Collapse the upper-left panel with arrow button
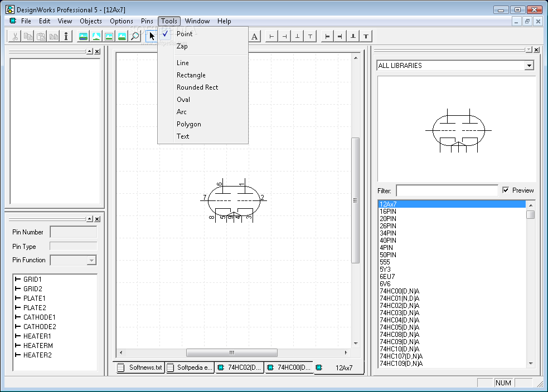The width and height of the screenshot is (548, 392). [90, 52]
